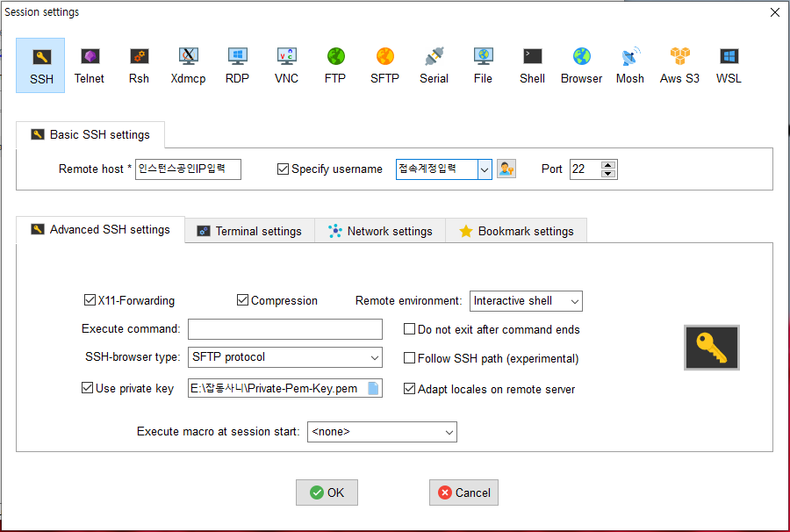Click the Execute command field
This screenshot has height=532, width=790.
click(x=285, y=329)
